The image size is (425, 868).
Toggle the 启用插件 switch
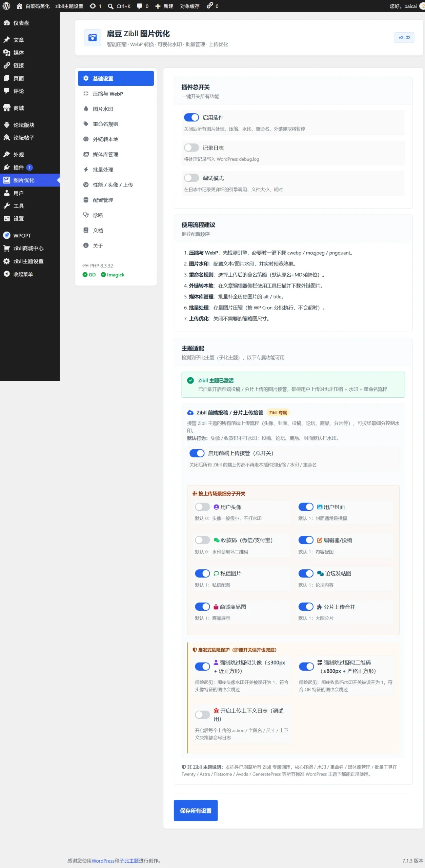pyautogui.click(x=191, y=117)
